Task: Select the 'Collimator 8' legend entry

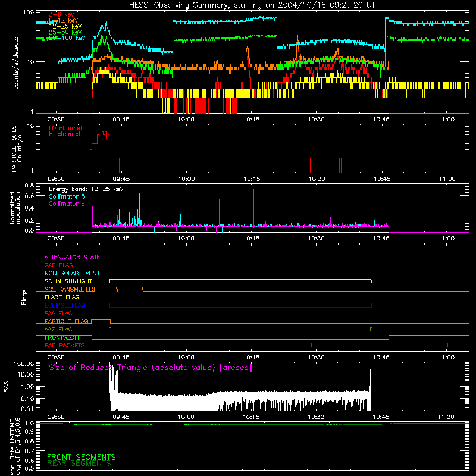Action: tap(67, 196)
